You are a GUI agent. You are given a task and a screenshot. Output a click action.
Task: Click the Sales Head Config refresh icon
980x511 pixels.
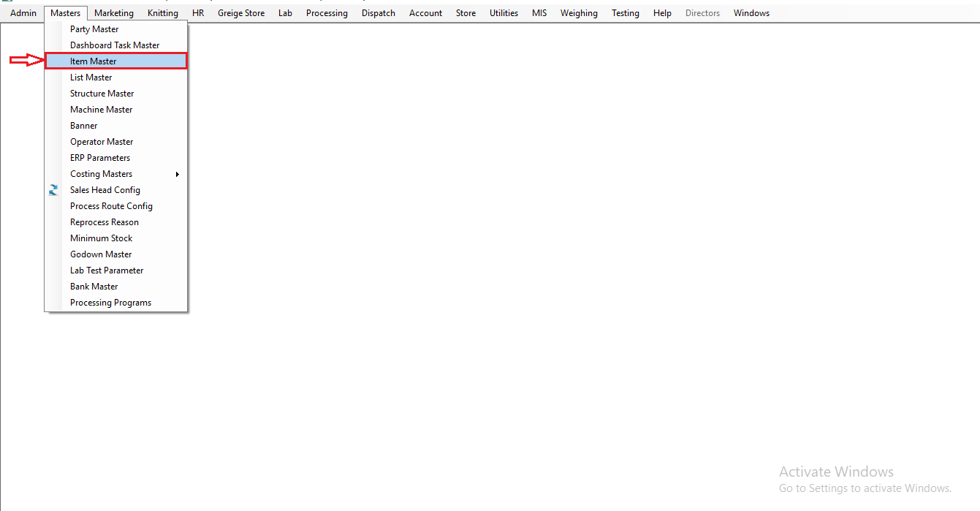coord(53,190)
